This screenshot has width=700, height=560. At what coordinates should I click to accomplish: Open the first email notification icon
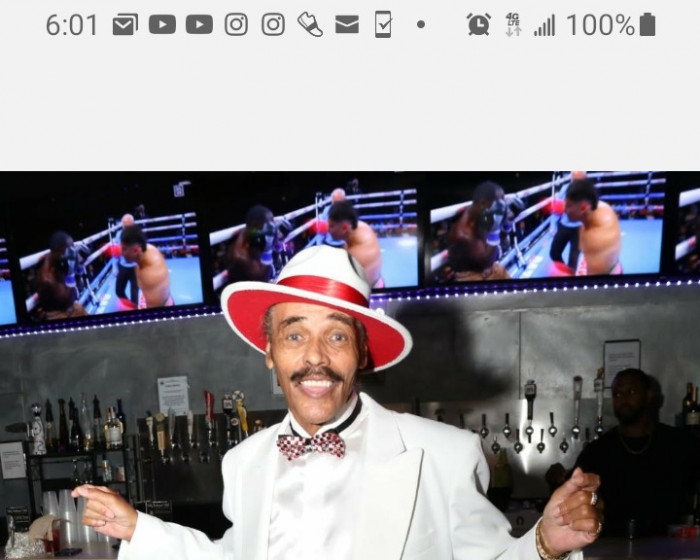click(x=125, y=25)
